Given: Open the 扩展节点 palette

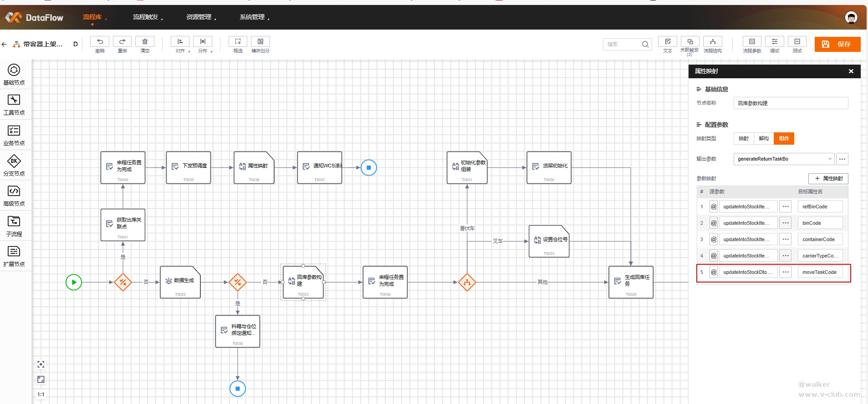Looking at the screenshot, I should (14, 257).
